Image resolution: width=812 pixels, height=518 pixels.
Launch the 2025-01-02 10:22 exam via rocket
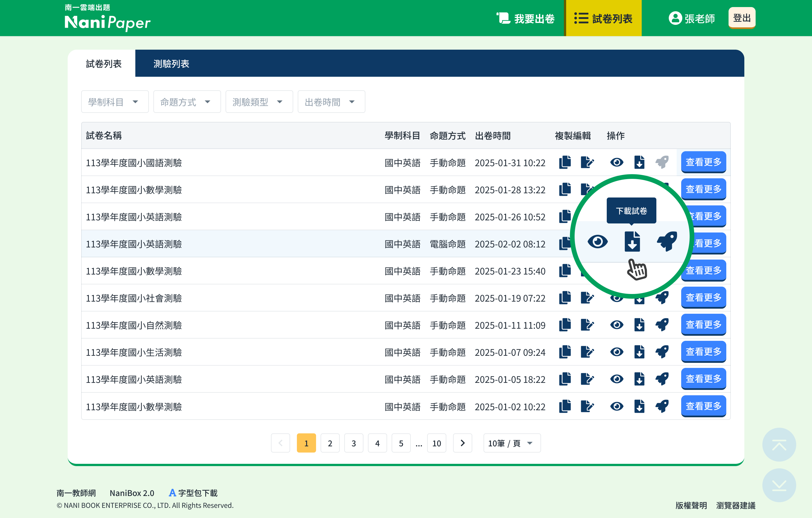click(x=662, y=406)
